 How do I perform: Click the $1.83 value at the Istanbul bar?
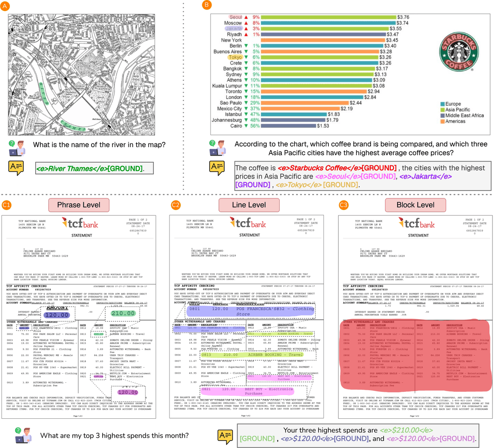[x=334, y=114]
